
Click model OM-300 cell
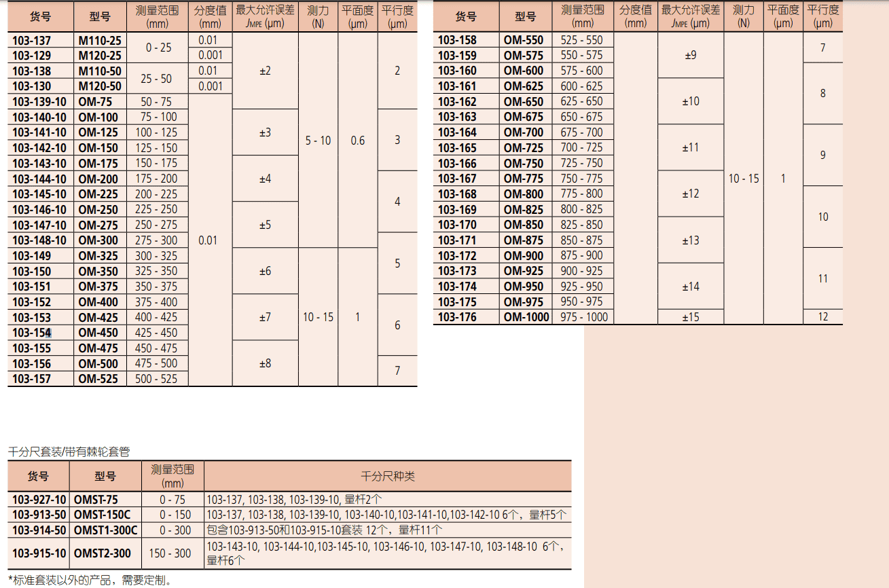pos(98,240)
